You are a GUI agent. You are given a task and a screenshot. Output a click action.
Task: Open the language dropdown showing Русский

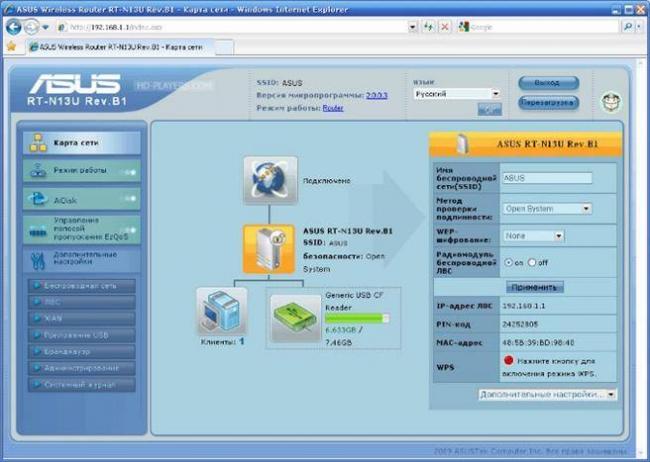456,94
